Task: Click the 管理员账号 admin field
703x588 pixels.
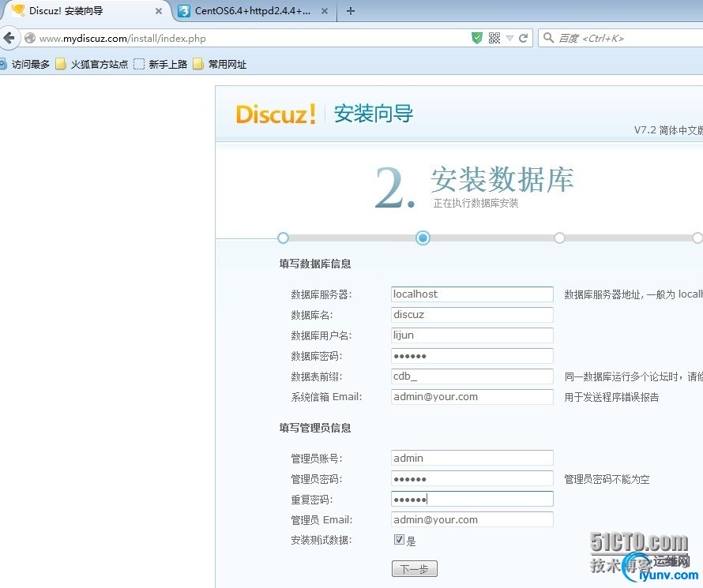Action: (472, 458)
